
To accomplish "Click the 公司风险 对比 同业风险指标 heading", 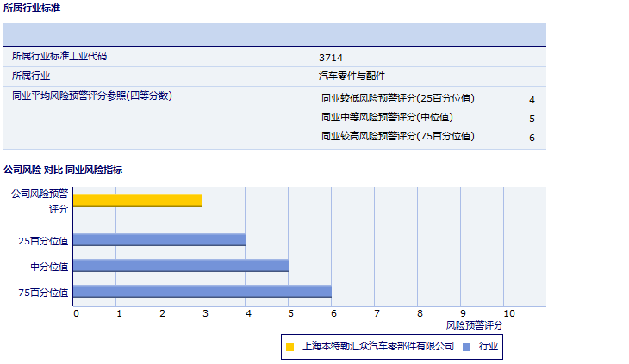I will pos(63,170).
